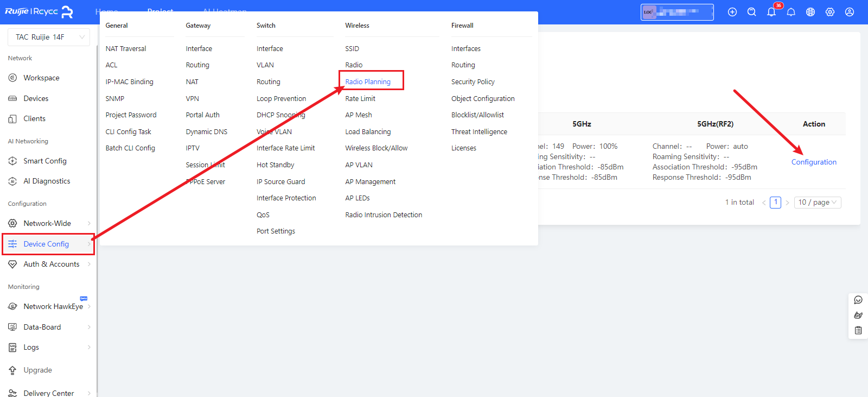Select SSID under Wireless
868x397 pixels.
point(352,48)
